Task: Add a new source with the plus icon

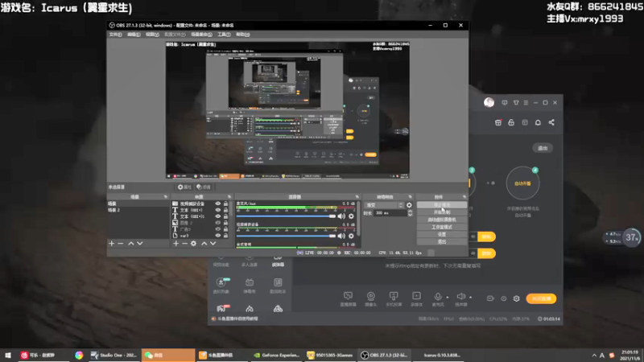Action: (175, 244)
